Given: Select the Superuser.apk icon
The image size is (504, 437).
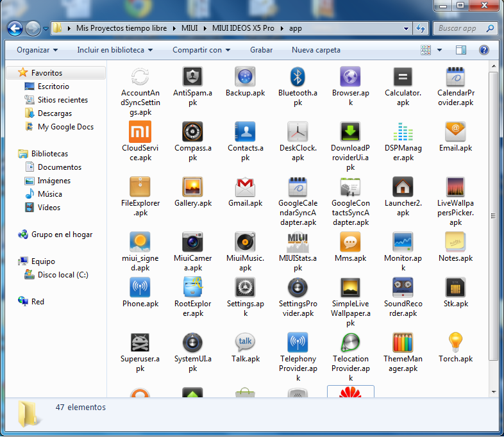Looking at the screenshot, I should point(140,342).
